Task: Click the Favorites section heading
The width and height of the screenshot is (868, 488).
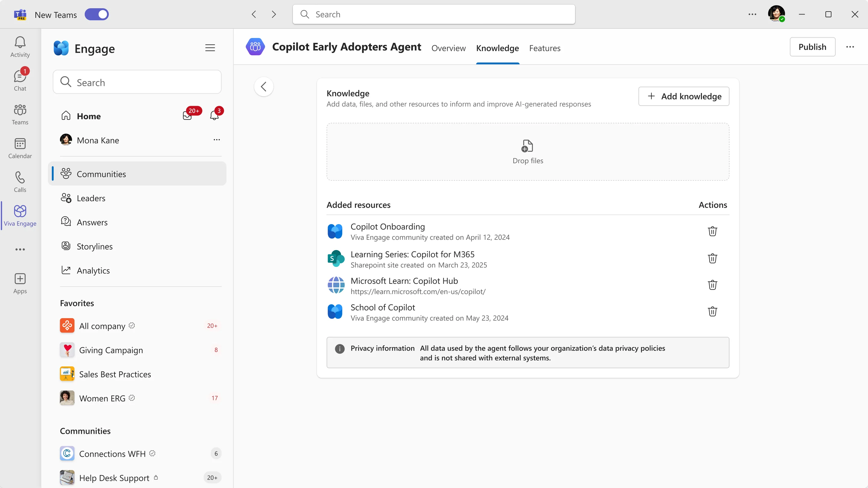Action: [77, 303]
